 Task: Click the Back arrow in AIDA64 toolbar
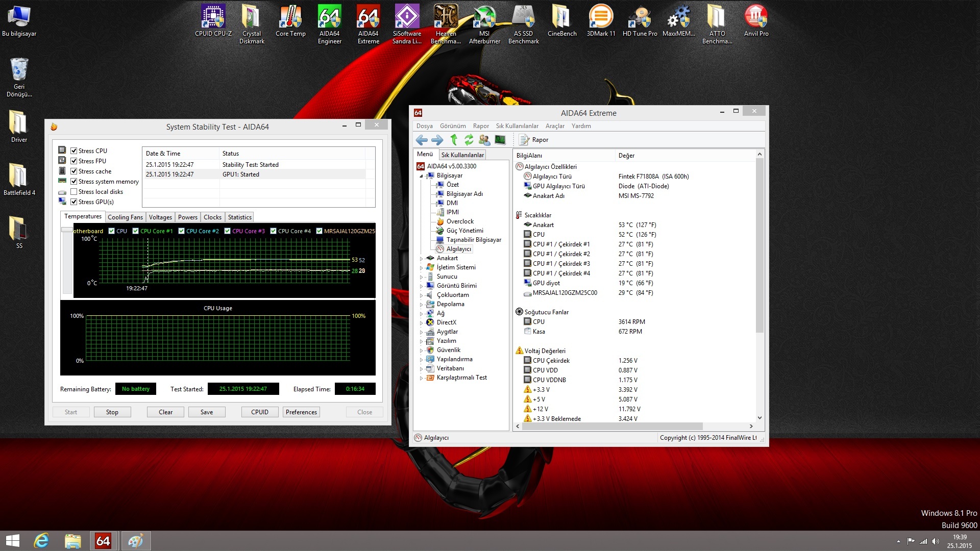(422, 140)
